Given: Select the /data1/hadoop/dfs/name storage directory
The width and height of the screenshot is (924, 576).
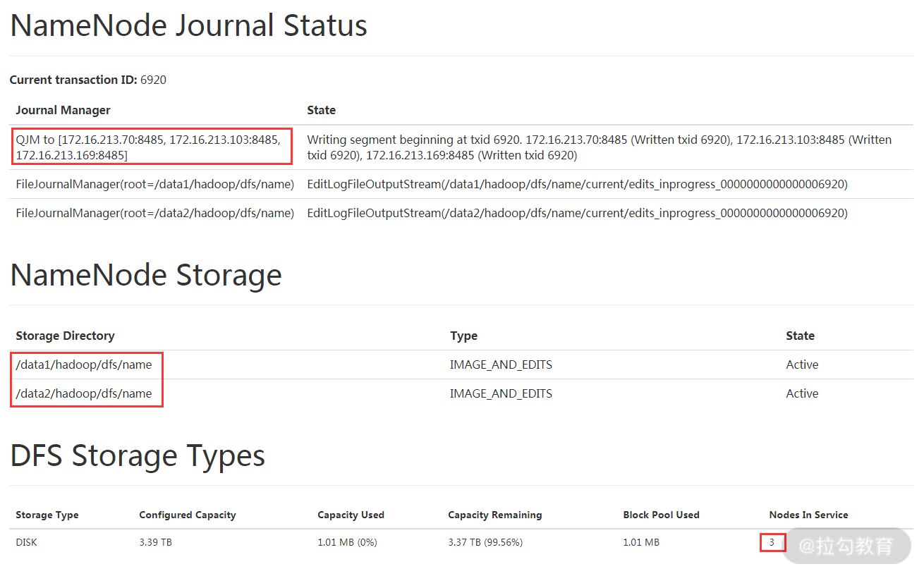Looking at the screenshot, I should 84,364.
